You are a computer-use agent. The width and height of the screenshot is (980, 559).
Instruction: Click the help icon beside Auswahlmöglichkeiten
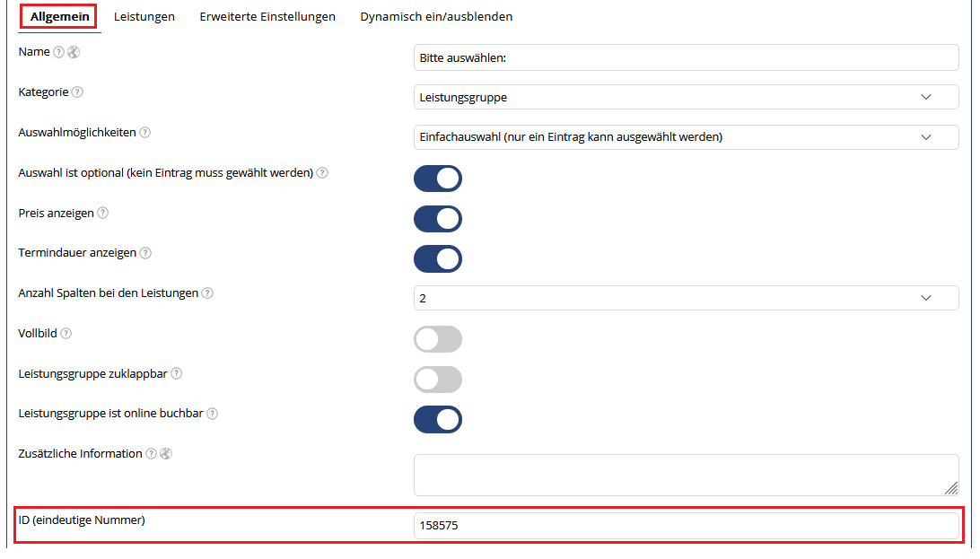click(x=145, y=133)
